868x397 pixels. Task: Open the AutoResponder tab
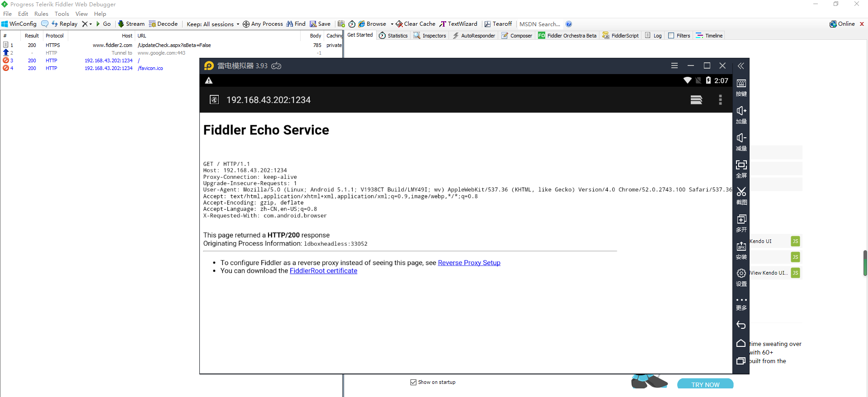coord(474,36)
